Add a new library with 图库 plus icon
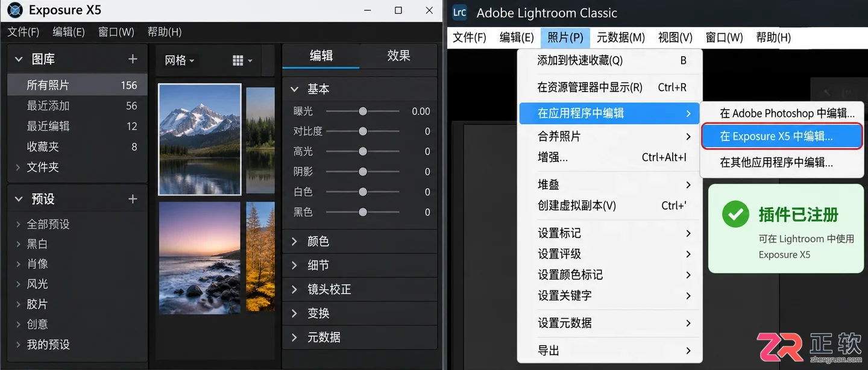The image size is (868, 370). pos(133,59)
